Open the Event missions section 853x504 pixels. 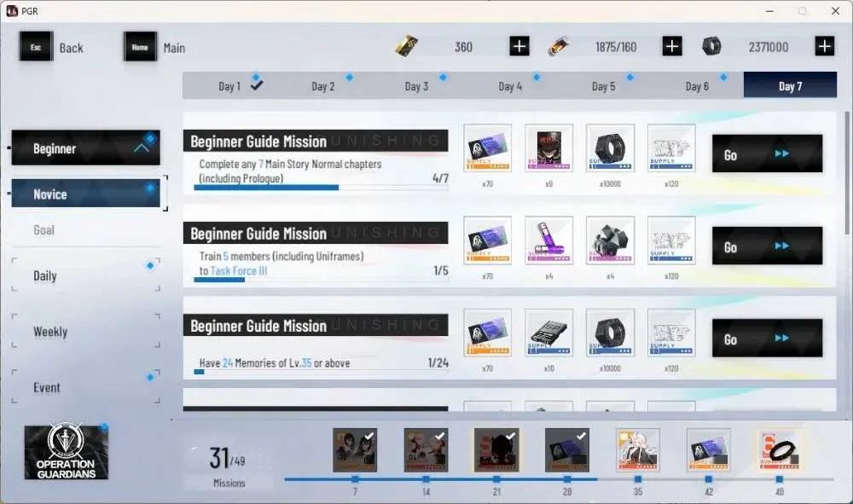(86, 387)
